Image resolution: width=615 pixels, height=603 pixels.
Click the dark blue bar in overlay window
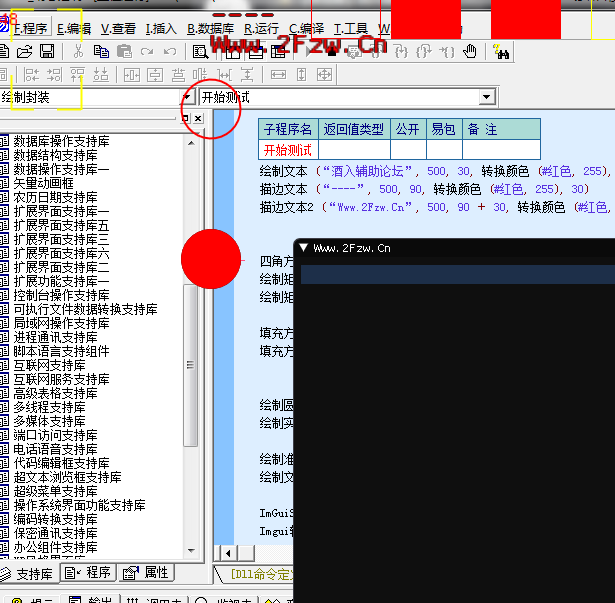(458, 274)
